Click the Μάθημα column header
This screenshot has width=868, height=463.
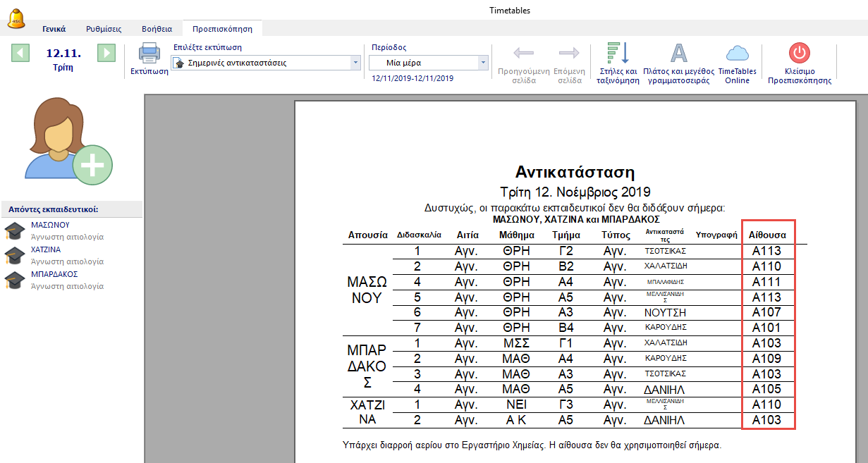tap(516, 235)
